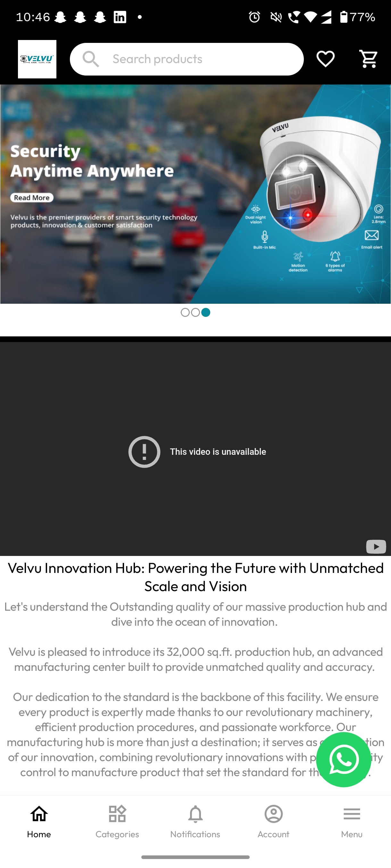Click the YouTube logo on video
391x868 pixels.
click(376, 547)
